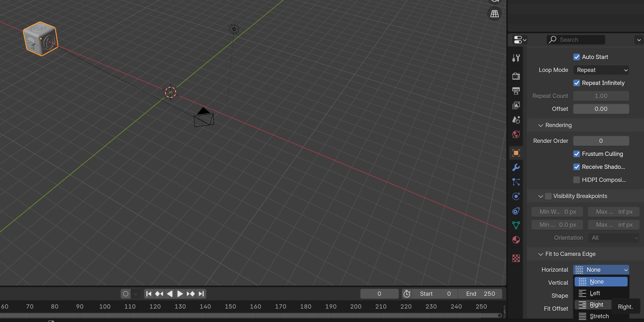
Task: Click the timeline preview range clock icon
Action: point(407,294)
